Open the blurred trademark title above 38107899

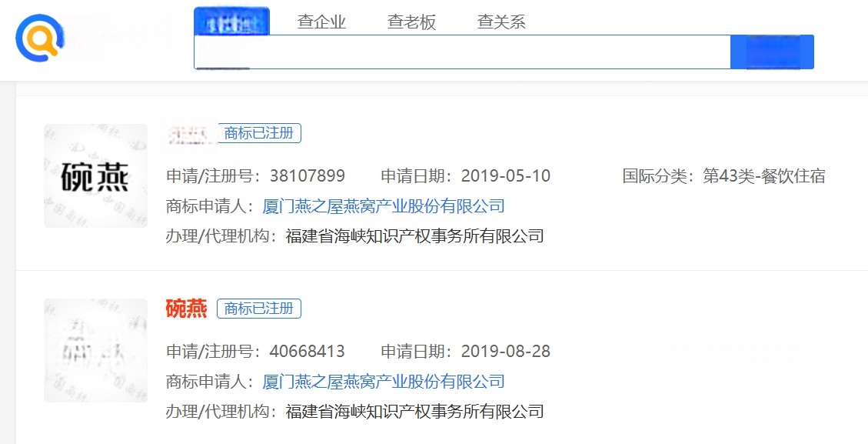coord(191,134)
